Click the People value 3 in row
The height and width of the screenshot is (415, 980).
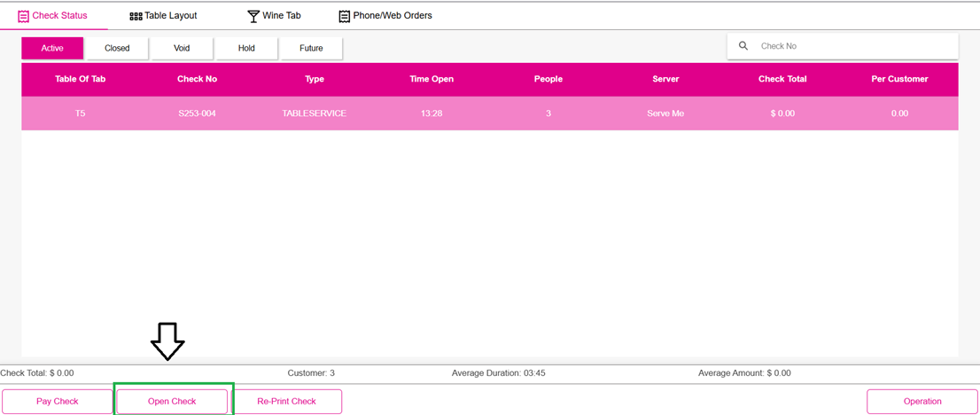coord(548,114)
